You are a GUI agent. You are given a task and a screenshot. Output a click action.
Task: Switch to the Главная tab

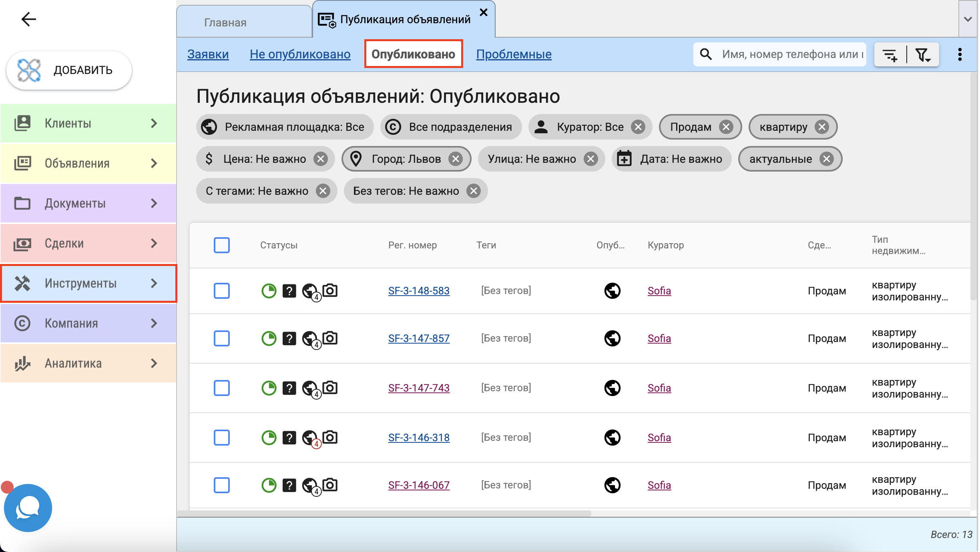(245, 22)
